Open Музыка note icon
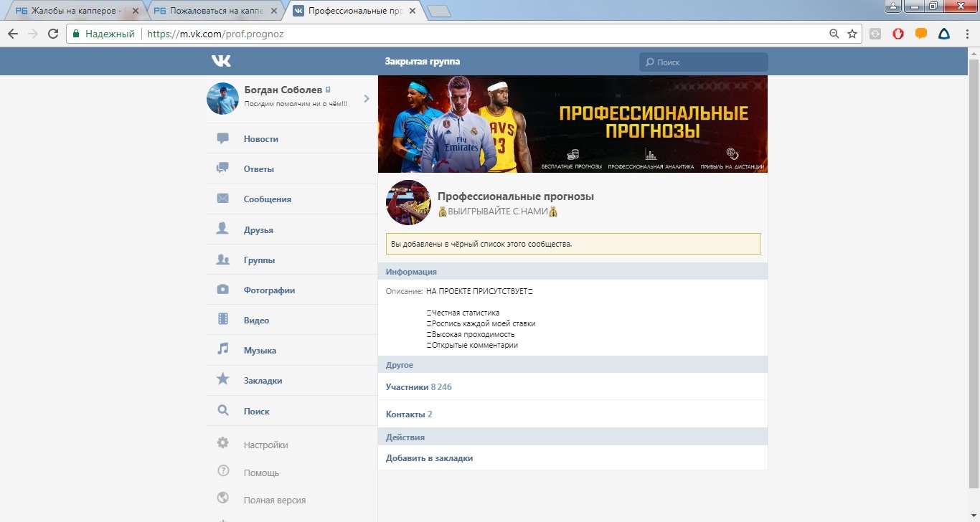The image size is (980, 522). coord(223,350)
